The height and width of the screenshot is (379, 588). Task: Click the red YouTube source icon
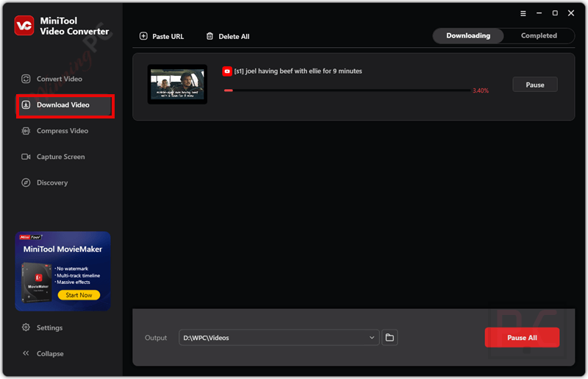(227, 71)
